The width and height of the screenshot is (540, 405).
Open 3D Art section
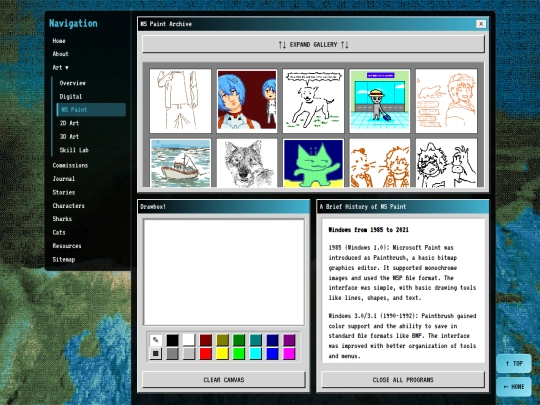click(69, 136)
